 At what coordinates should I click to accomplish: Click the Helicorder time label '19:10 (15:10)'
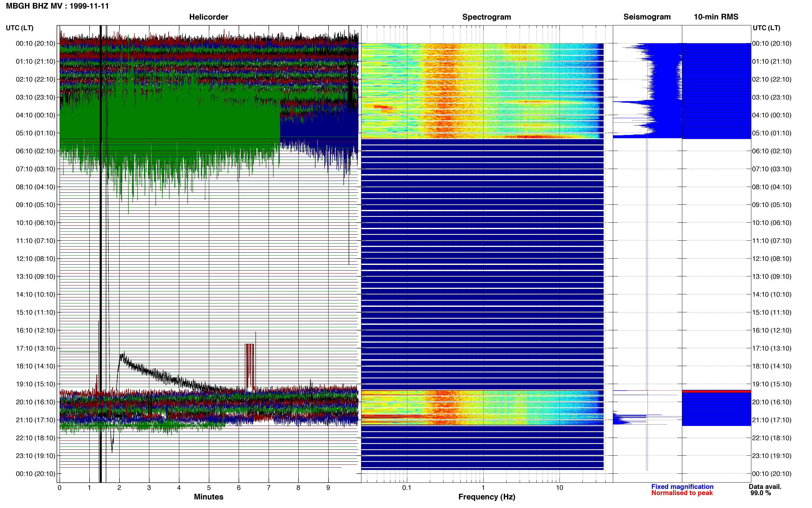pyautogui.click(x=36, y=384)
